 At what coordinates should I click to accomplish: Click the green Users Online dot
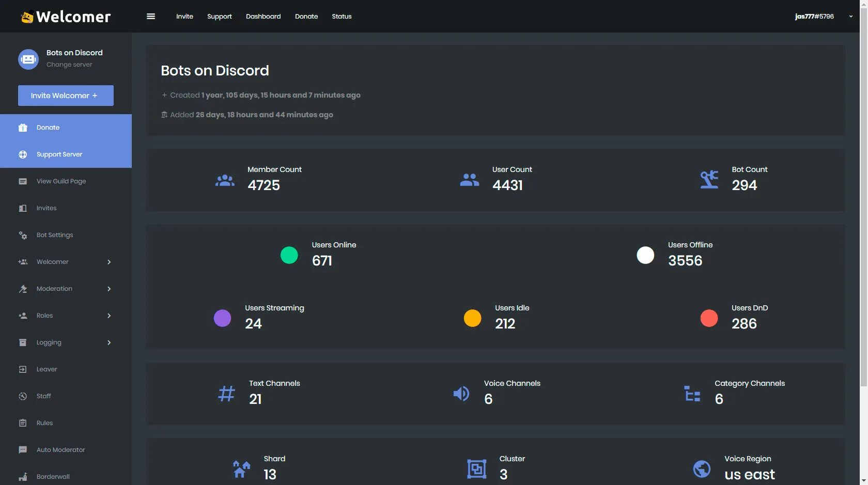coord(289,255)
